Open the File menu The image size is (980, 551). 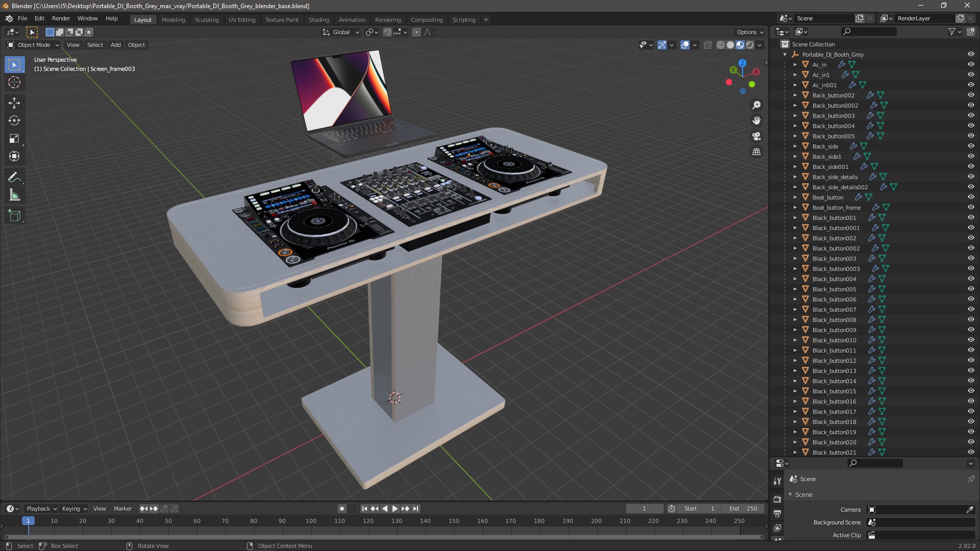point(22,18)
